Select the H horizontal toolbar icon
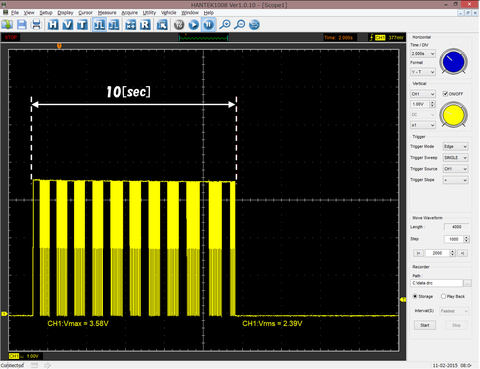The width and height of the screenshot is (480, 369). (53, 25)
